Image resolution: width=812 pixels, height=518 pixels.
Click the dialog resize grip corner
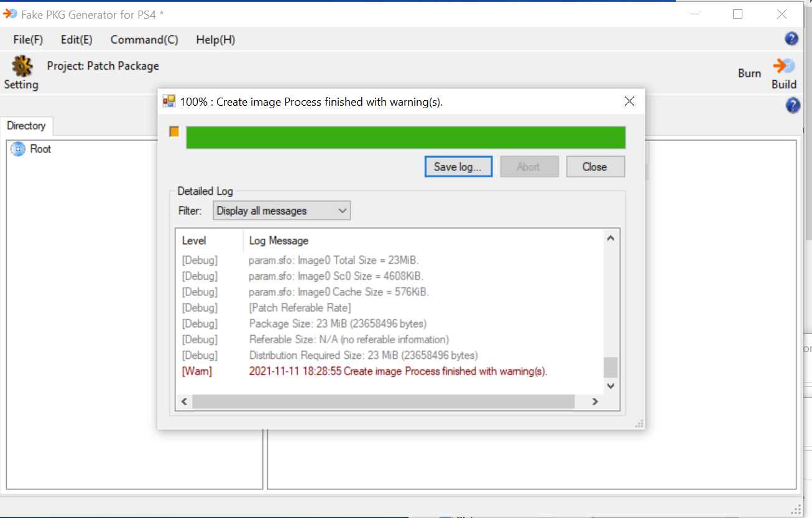pos(639,423)
